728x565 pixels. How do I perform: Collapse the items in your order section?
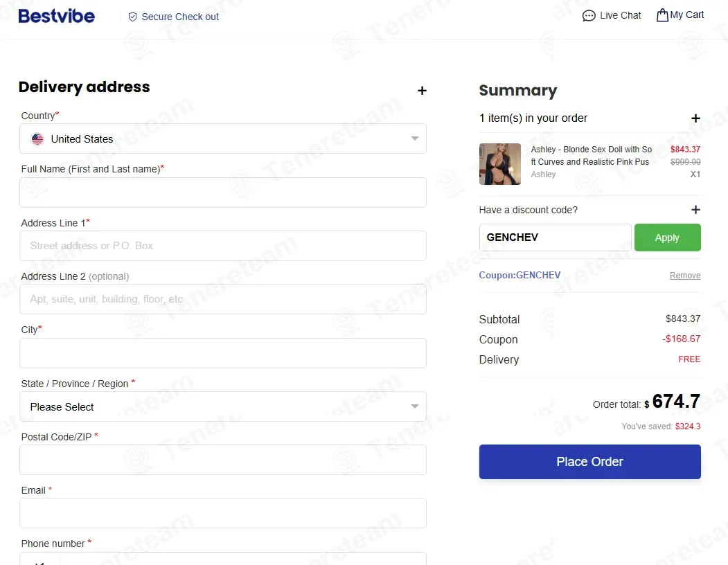695,118
